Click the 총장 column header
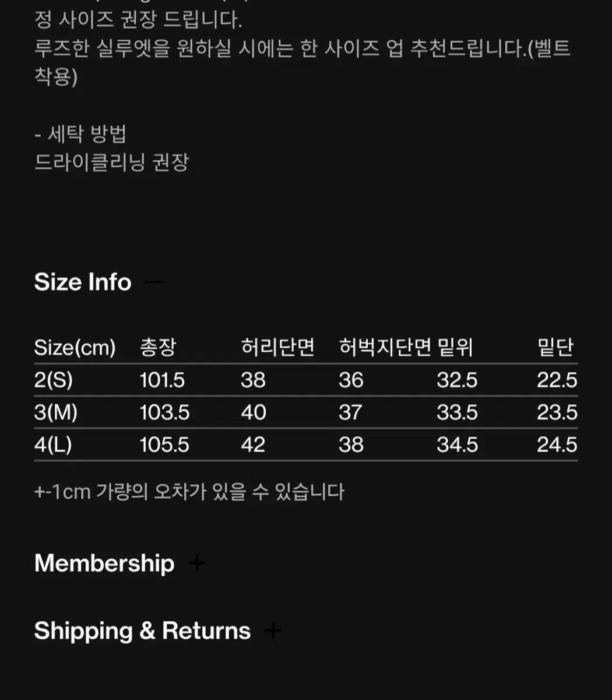 (157, 348)
